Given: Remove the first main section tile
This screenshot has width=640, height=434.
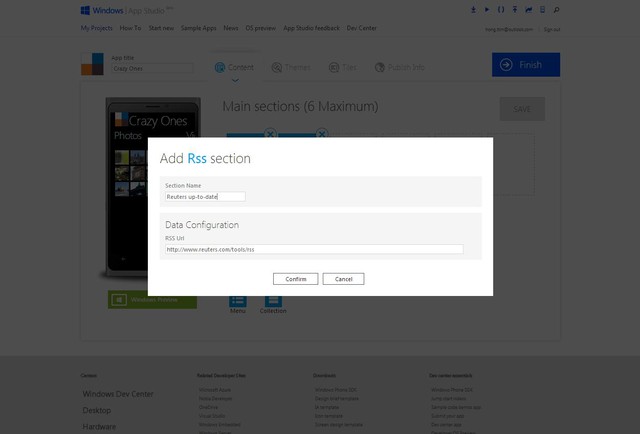Looking at the screenshot, I should (269, 133).
